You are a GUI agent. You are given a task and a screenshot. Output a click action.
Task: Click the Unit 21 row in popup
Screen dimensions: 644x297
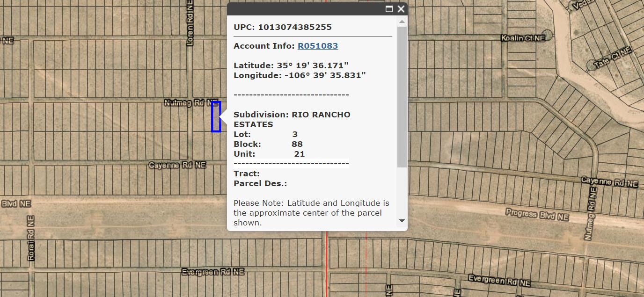(269, 154)
